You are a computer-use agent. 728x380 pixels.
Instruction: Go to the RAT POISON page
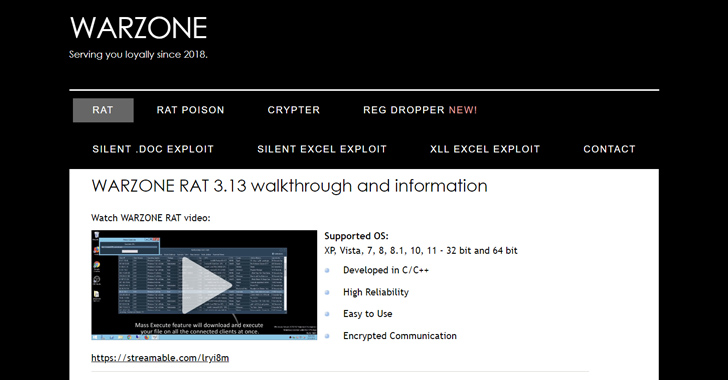(x=190, y=110)
